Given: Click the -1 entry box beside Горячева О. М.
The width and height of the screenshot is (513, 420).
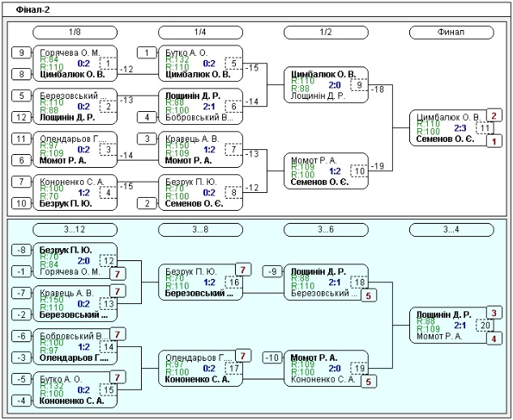Looking at the screenshot, I should [21, 272].
